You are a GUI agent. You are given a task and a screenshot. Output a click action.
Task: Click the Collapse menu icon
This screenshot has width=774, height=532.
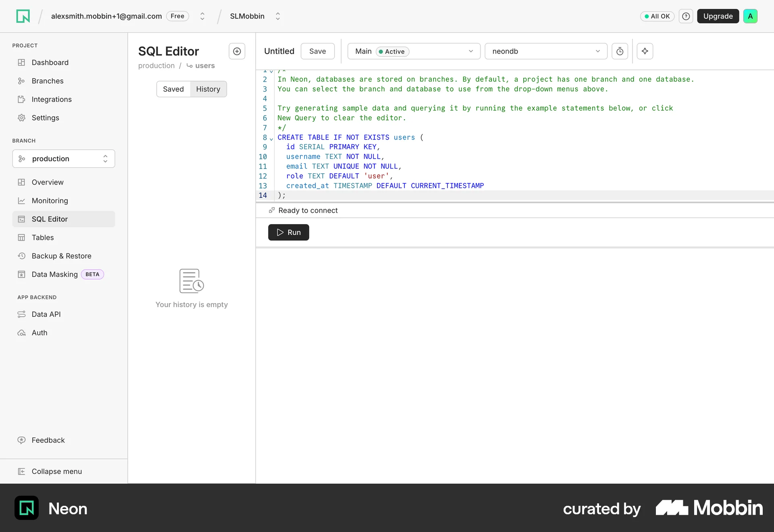click(x=21, y=472)
